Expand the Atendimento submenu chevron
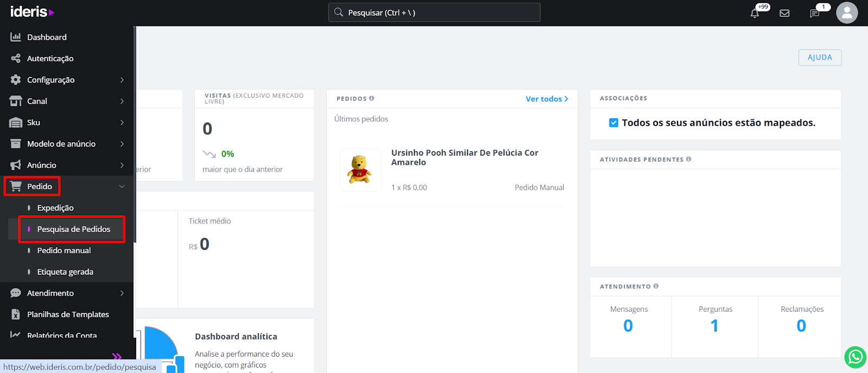The image size is (868, 373). 122,293
